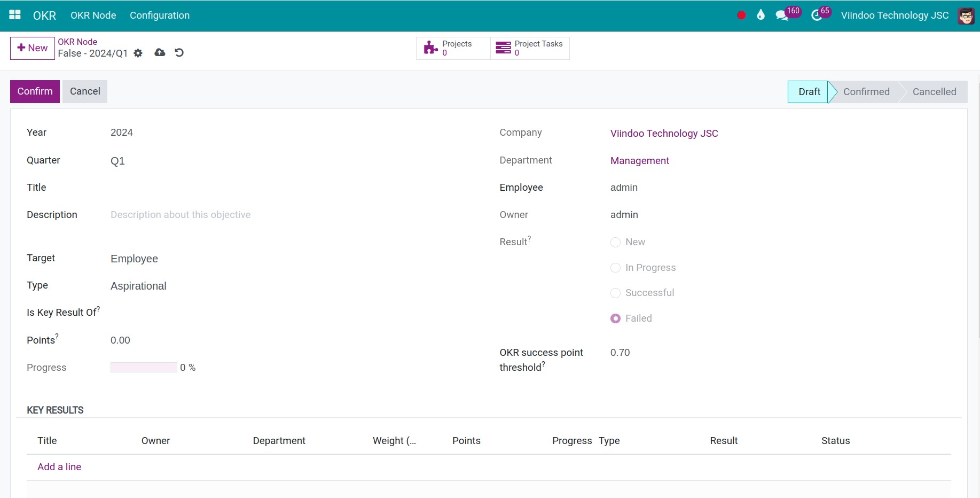Open the Management department link
The width and height of the screenshot is (980, 498).
(x=639, y=161)
